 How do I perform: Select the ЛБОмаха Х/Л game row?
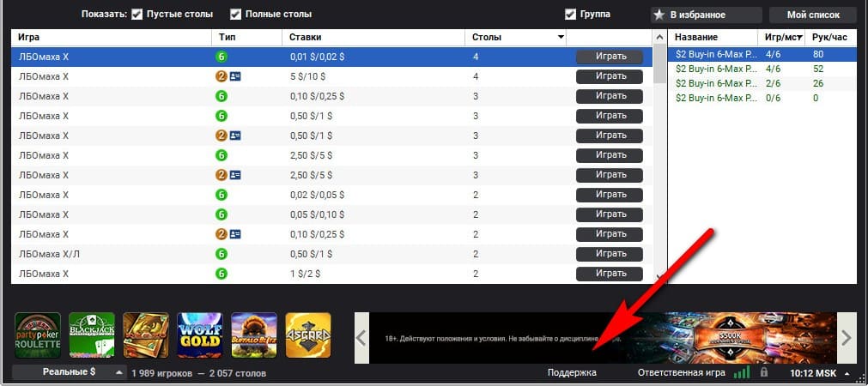tap(332, 254)
